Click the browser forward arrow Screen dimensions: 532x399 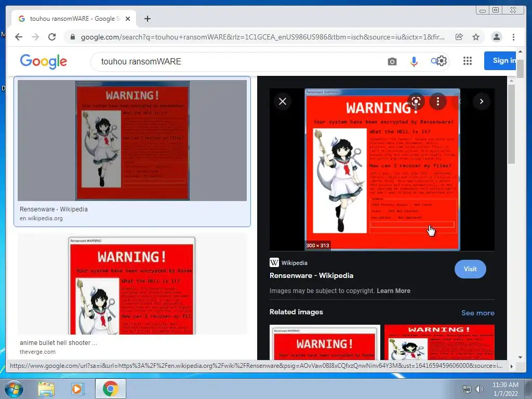[35, 37]
